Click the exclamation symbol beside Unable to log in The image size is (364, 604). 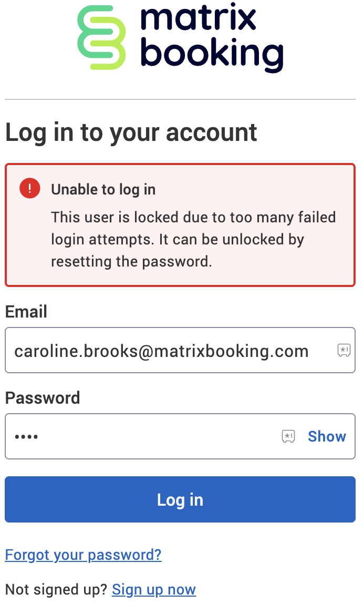point(30,188)
